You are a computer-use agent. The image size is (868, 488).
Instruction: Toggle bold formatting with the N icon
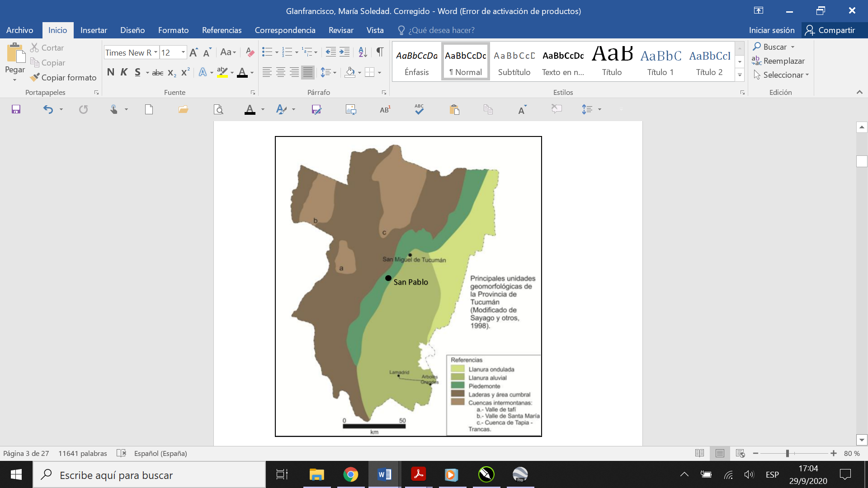[110, 72]
